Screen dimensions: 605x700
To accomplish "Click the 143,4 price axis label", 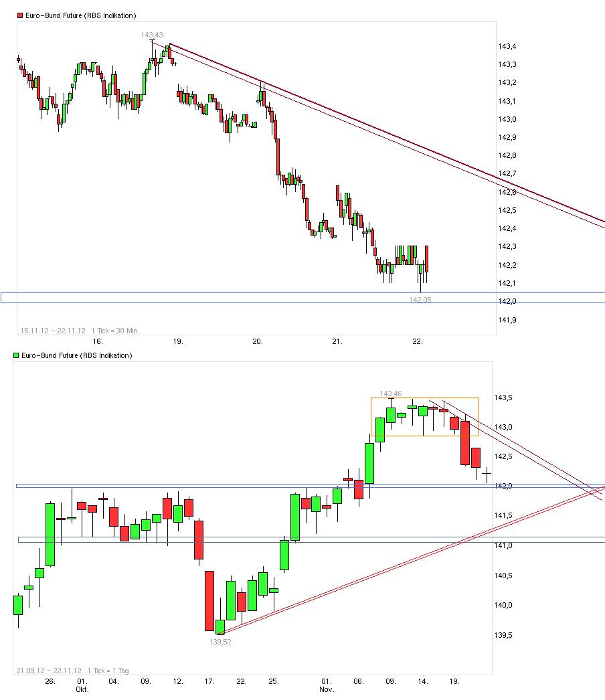I will (507, 46).
